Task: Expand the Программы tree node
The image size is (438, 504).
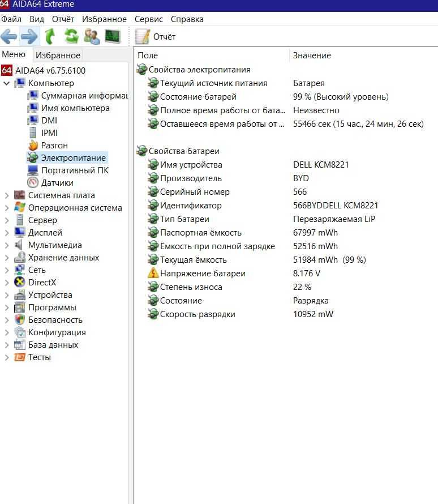Action: coord(7,307)
